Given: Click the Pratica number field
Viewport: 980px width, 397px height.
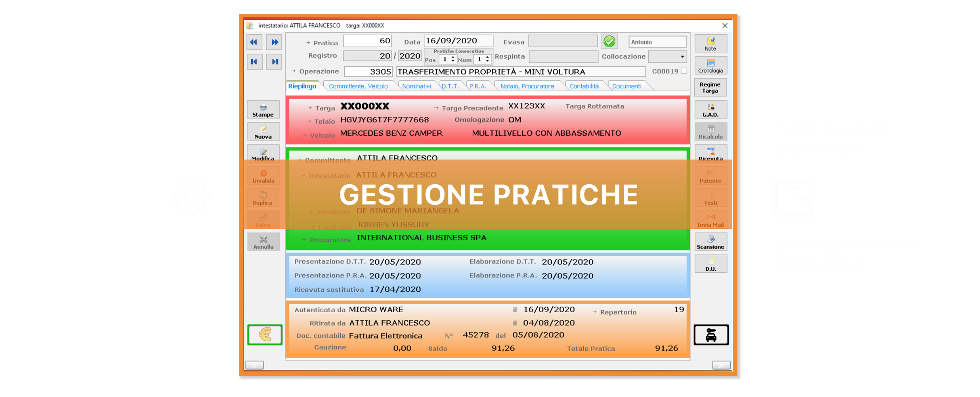Looking at the screenshot, I should click(367, 41).
